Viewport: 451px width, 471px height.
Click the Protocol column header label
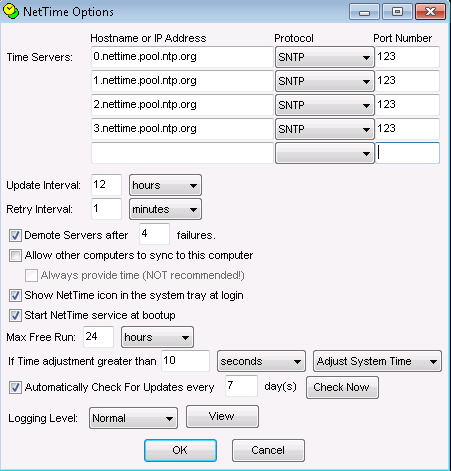[294, 38]
